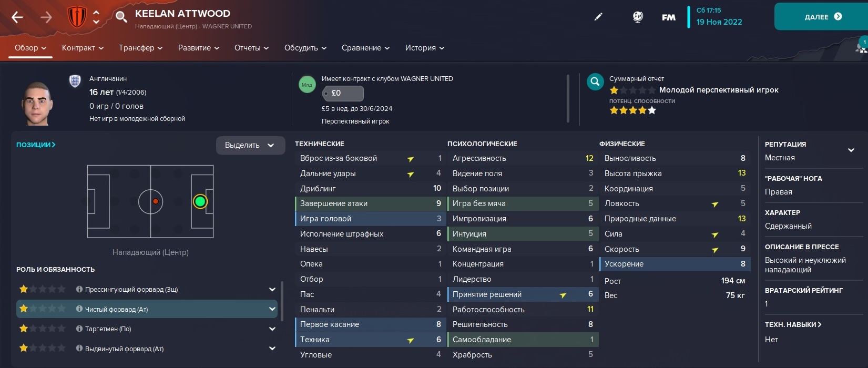The width and height of the screenshot is (868, 368).
Task: Click the player face portrait
Action: [x=37, y=103]
